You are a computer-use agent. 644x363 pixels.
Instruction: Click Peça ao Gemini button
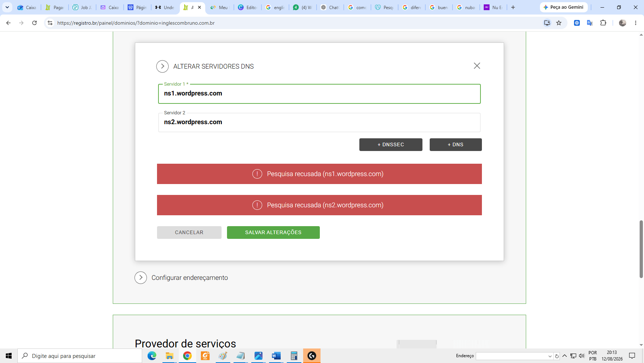tap(563, 7)
